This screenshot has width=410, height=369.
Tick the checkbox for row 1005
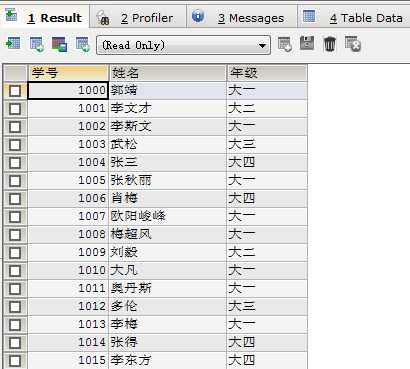pyautogui.click(x=15, y=181)
